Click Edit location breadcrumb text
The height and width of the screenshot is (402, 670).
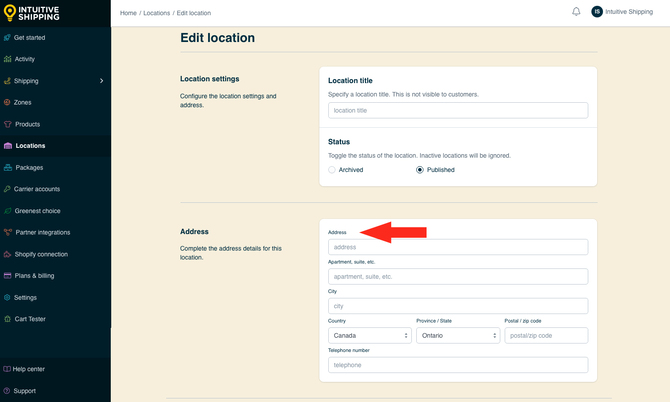click(194, 13)
